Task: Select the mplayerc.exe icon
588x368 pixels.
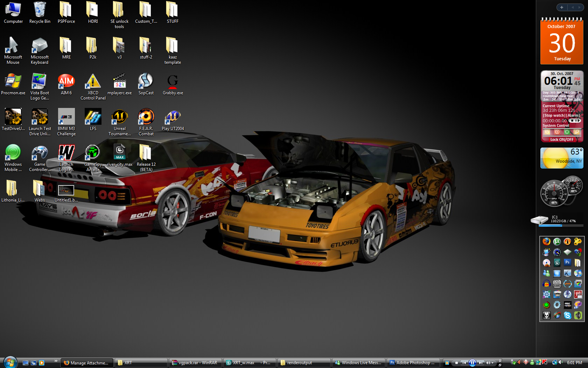Action: point(119,84)
